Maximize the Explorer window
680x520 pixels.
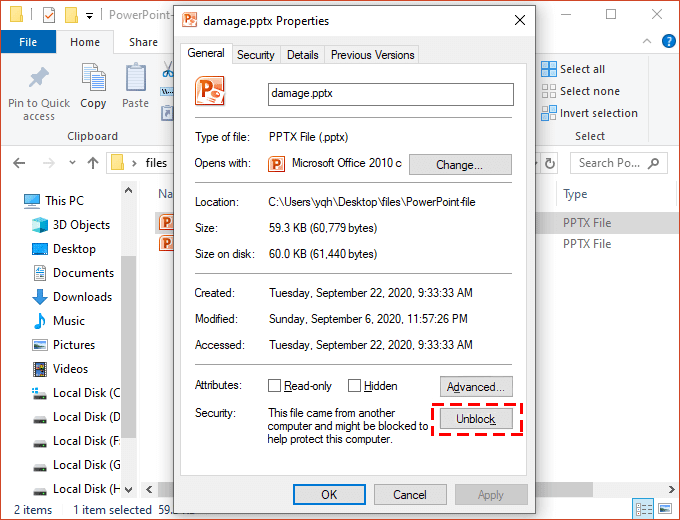click(611, 14)
